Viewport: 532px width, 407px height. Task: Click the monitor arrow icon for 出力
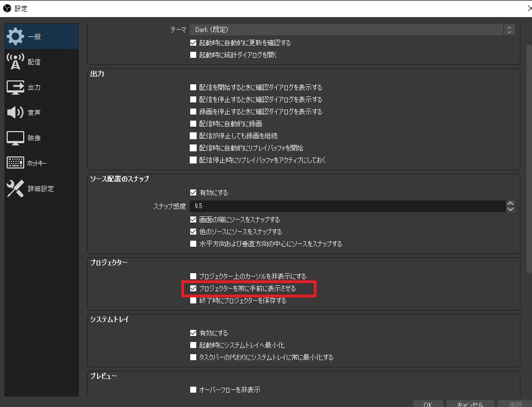[x=15, y=87]
